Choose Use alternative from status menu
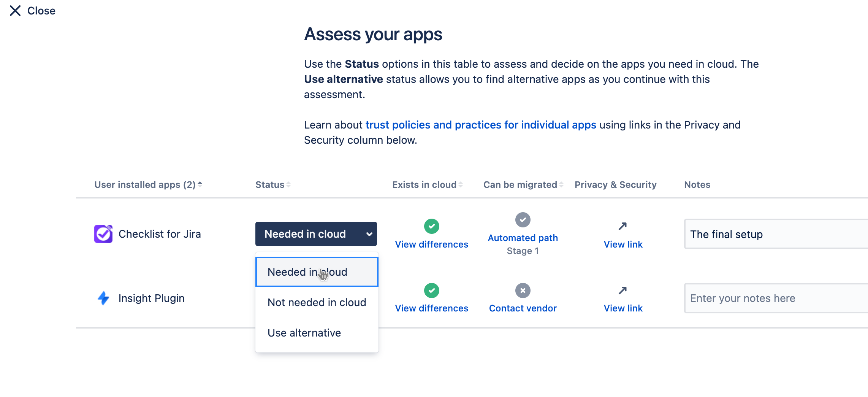868x397 pixels. (304, 333)
